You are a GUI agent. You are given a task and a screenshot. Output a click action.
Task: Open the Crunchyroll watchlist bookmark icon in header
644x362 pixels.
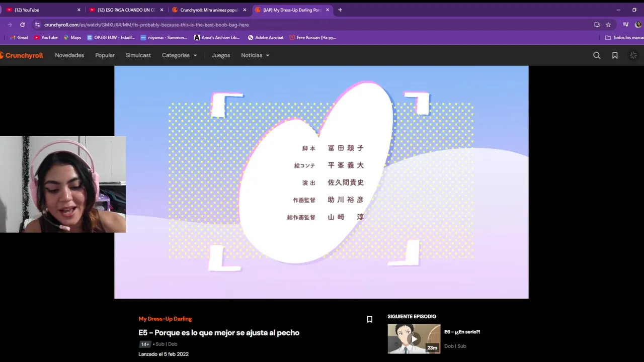coord(615,55)
